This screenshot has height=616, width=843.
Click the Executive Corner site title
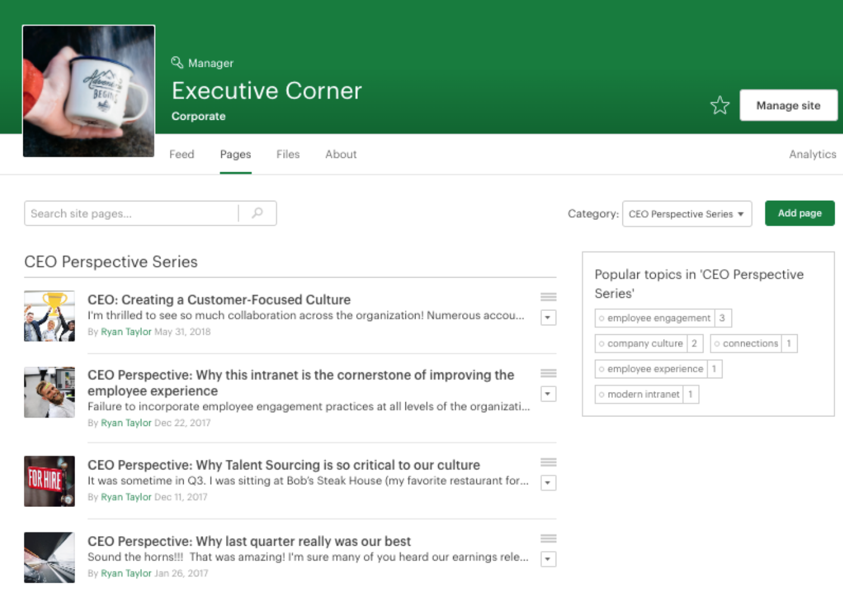(266, 91)
